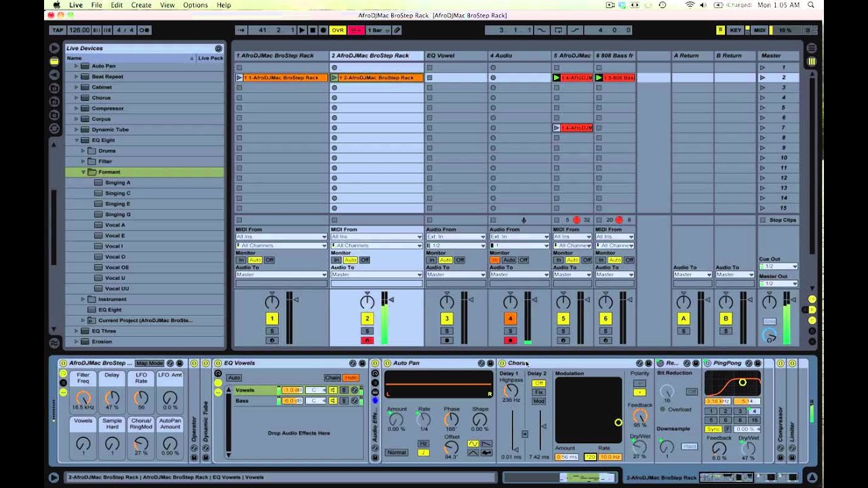Open the 1 Bar quantization dropdown

(x=379, y=30)
